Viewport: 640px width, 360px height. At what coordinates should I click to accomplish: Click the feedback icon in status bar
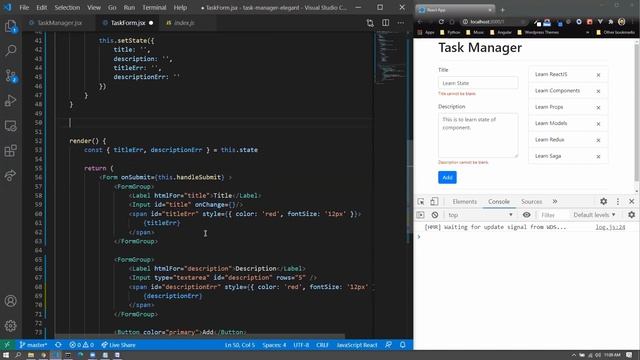[388, 345]
